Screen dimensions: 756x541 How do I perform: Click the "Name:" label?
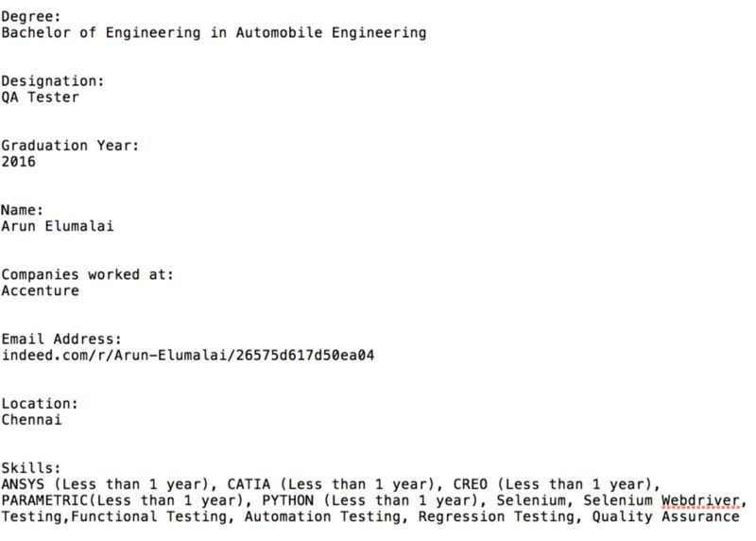coord(23,210)
